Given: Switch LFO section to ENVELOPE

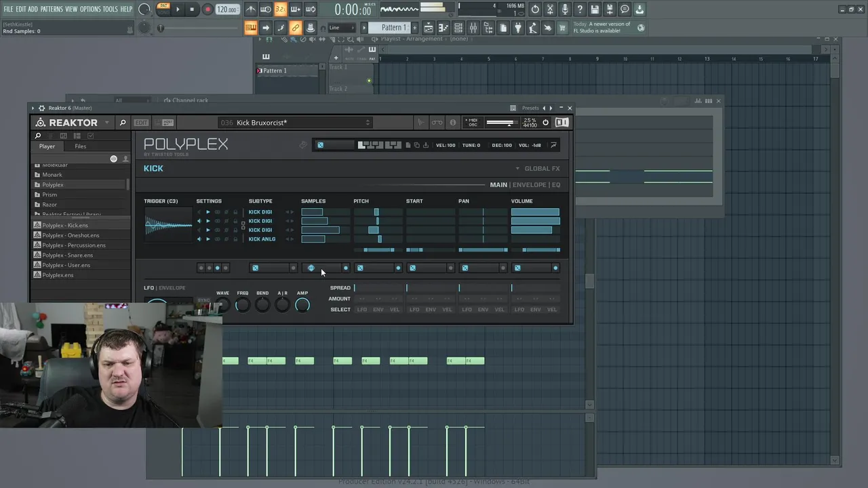Looking at the screenshot, I should click(x=172, y=287).
